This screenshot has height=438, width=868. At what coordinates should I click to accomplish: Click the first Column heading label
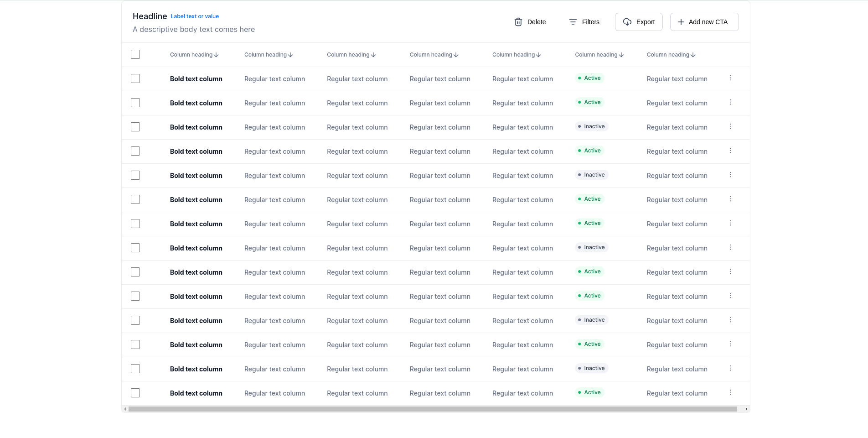[191, 54]
